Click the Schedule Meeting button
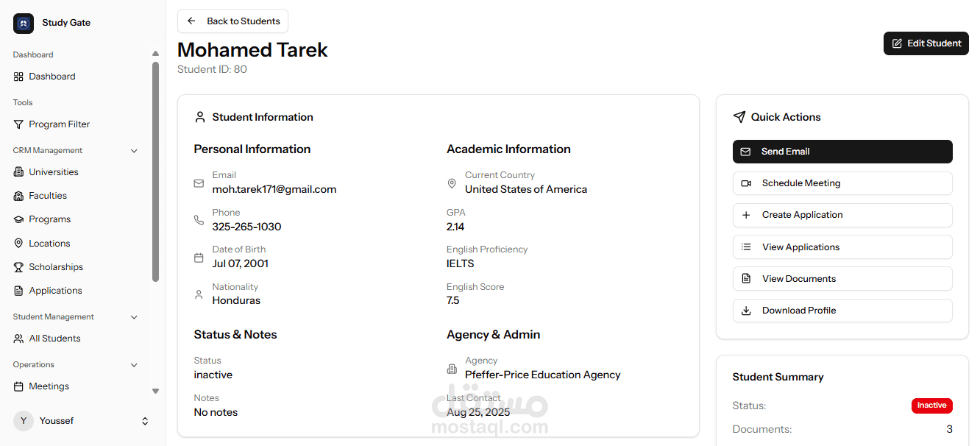The width and height of the screenshot is (980, 446). point(842,183)
